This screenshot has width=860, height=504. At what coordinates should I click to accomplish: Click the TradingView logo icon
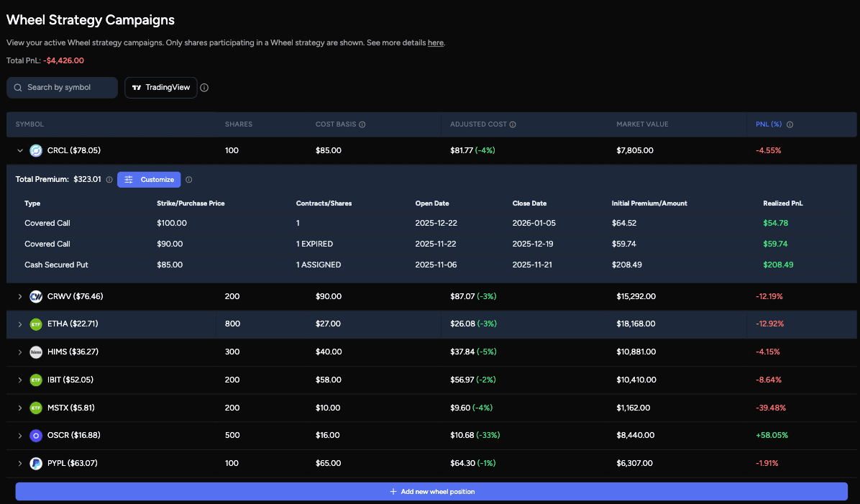[137, 88]
